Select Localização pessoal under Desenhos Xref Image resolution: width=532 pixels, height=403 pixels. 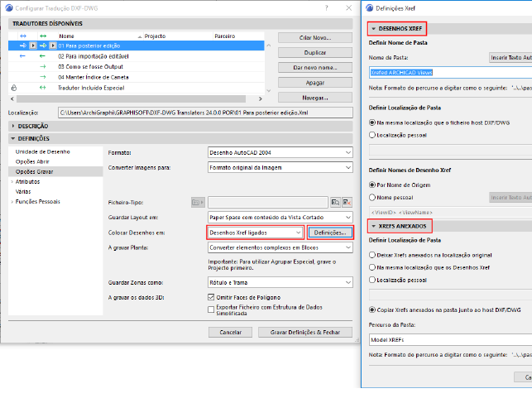point(372,135)
